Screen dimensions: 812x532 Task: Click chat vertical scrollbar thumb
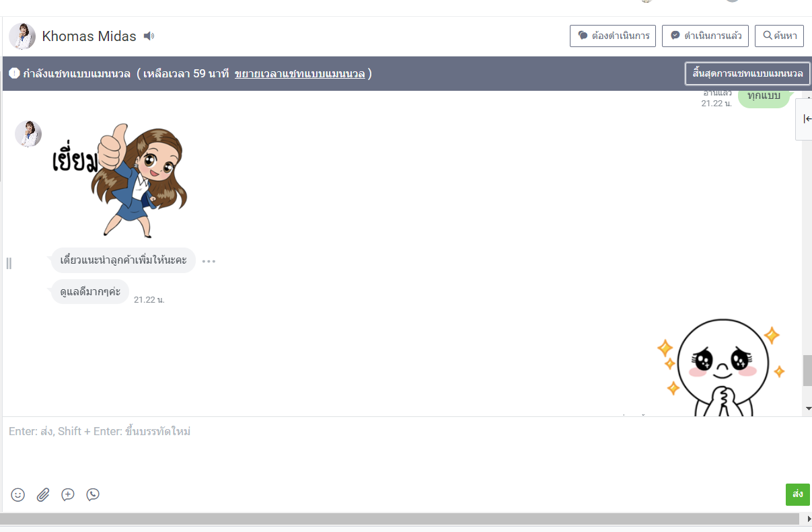click(807, 370)
